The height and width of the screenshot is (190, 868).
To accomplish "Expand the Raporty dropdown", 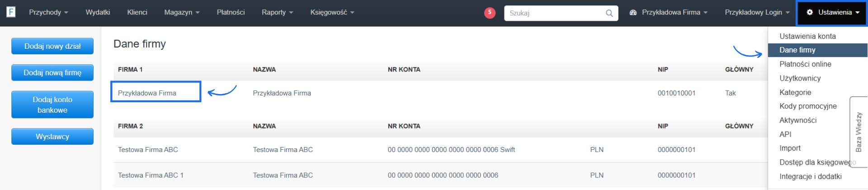I will 277,12.
